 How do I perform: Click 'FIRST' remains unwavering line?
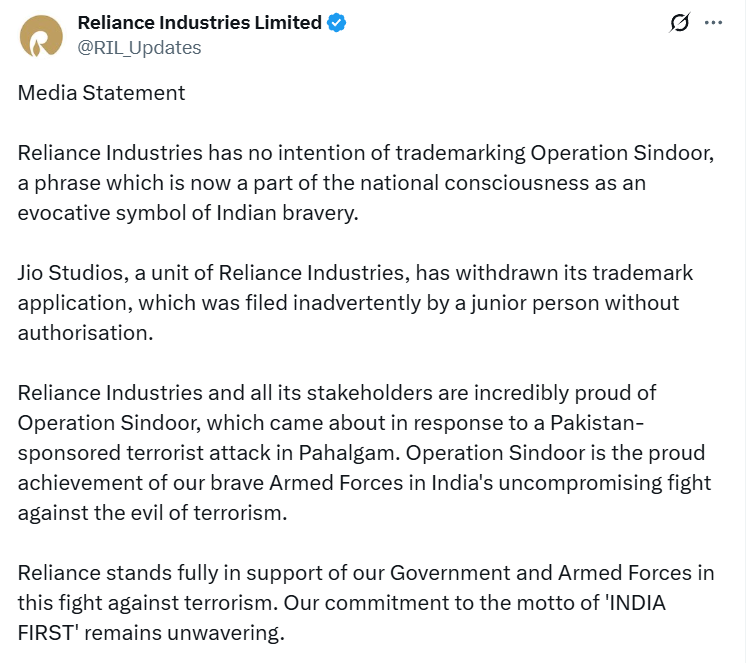[x=151, y=633]
